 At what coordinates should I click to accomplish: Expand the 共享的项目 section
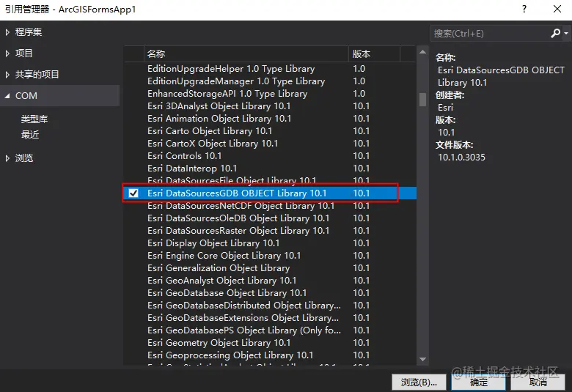[7, 75]
